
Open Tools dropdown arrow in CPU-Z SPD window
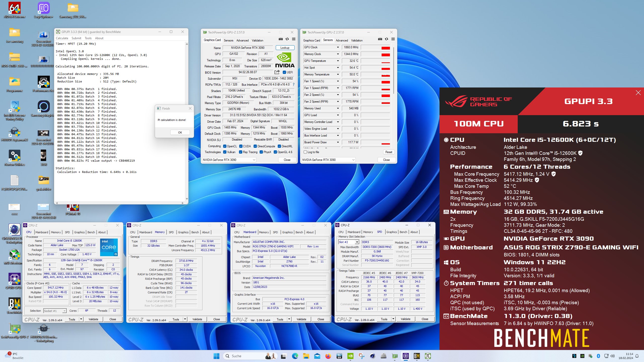[x=393, y=319]
